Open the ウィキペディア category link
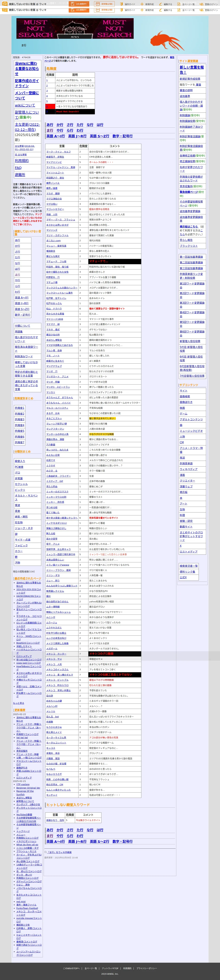The width and height of the screenshot is (220, 980). pyautogui.click(x=189, y=469)
